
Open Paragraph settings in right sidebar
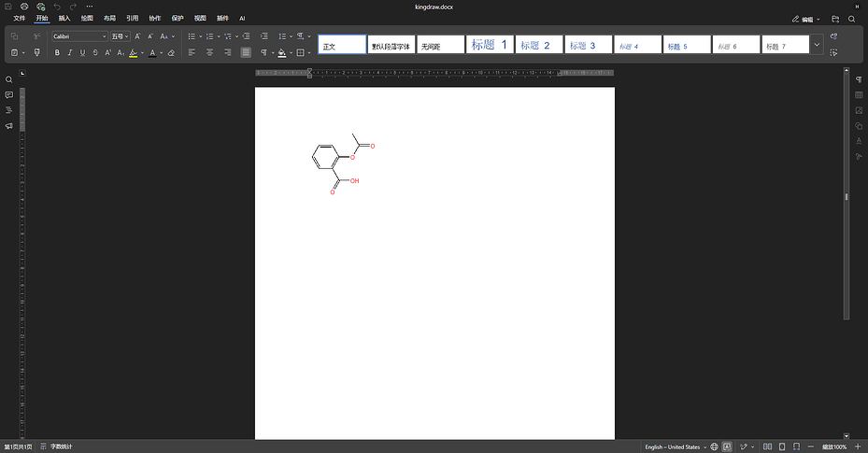859,79
